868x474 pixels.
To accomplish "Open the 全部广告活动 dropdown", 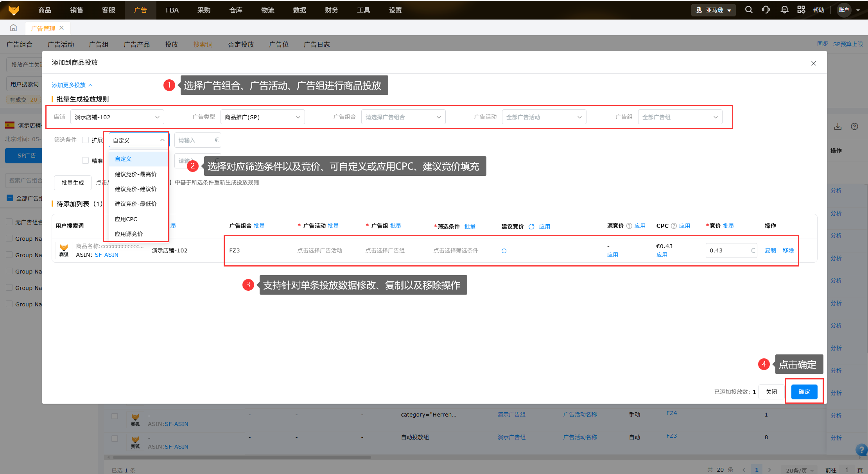I will tap(543, 117).
